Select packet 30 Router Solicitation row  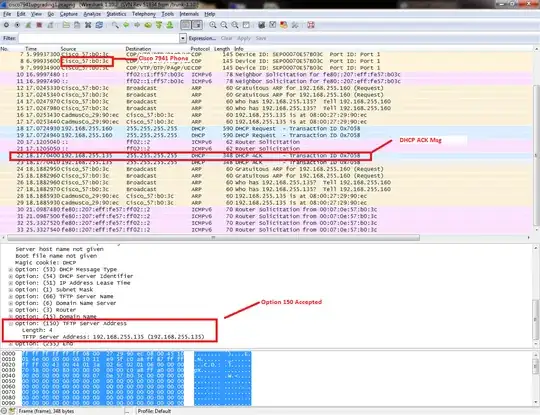(x=267, y=209)
